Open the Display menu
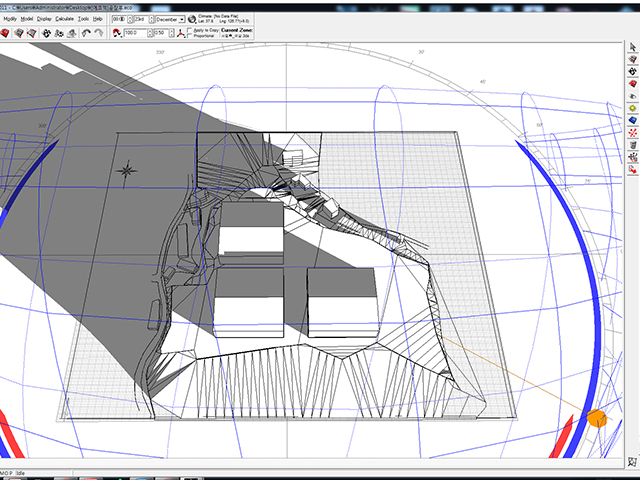The width and height of the screenshot is (640, 480). pyautogui.click(x=44, y=19)
